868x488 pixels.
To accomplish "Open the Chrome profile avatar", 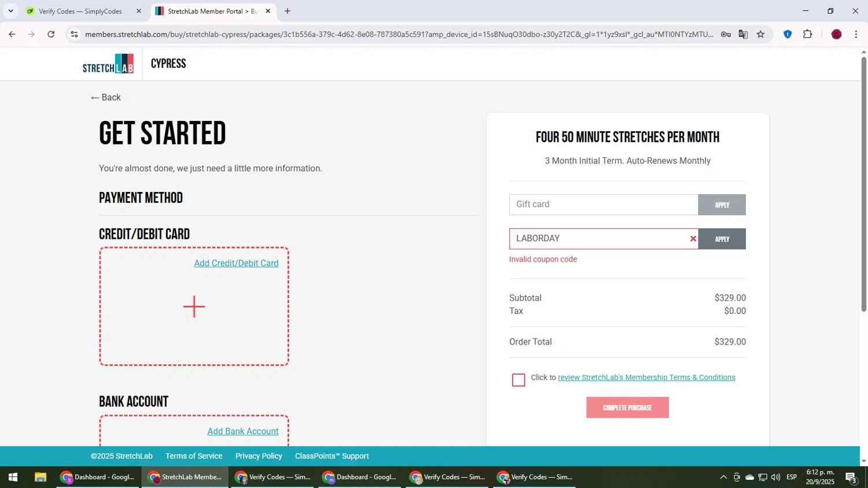I will tap(836, 34).
